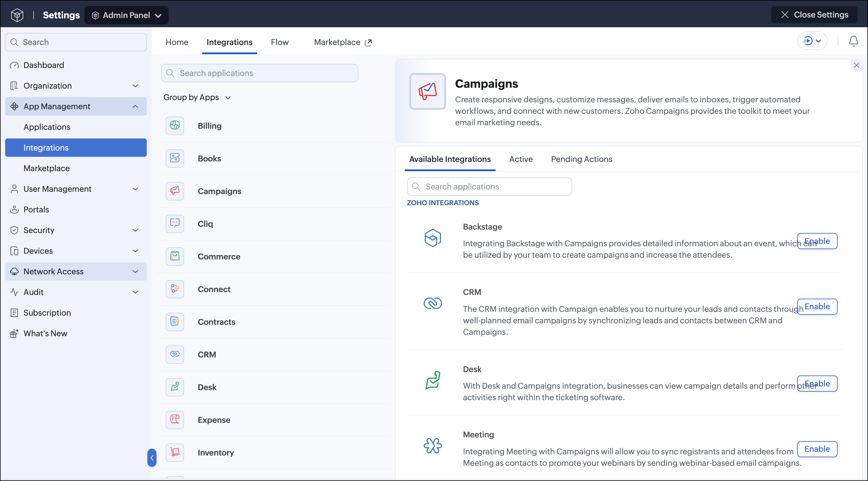868x481 pixels.
Task: Enable the Backstage integration
Action: tap(817, 241)
